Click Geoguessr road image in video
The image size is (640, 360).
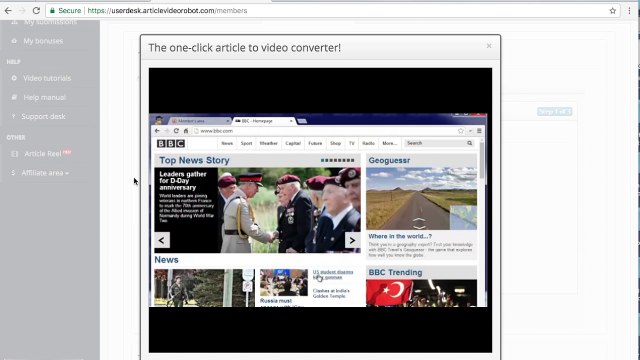(x=421, y=198)
